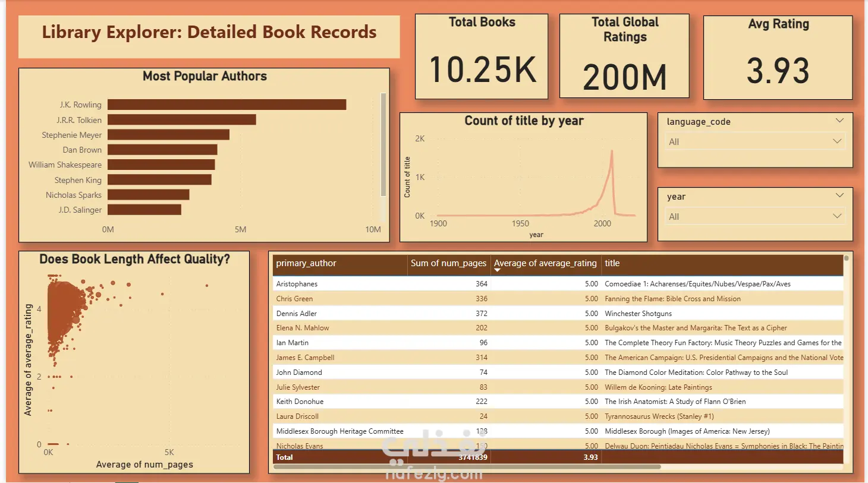Select the J.K. Rowling bar

tap(227, 105)
